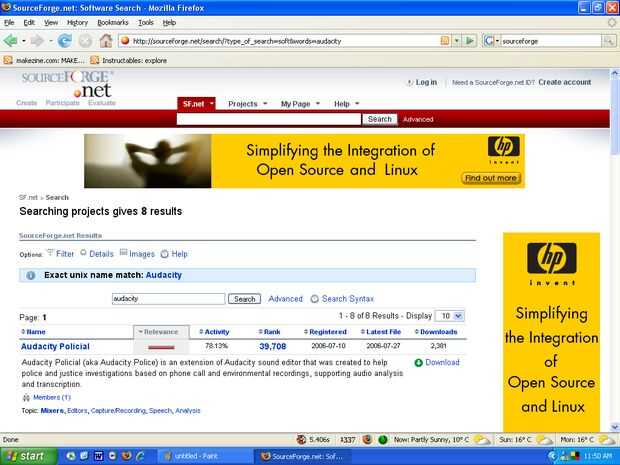Open the Instructables: explore bookmark
Screen dimensions: 620x465
[x=129, y=60]
